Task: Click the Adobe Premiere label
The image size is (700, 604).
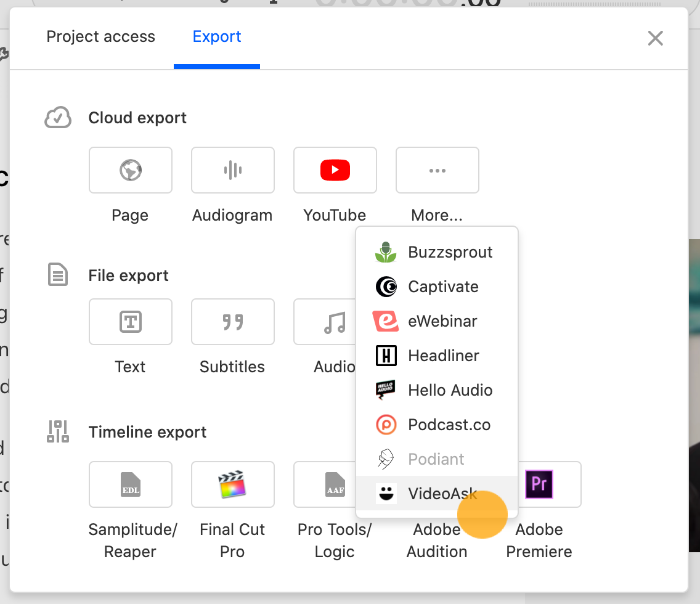Action: [x=539, y=541]
